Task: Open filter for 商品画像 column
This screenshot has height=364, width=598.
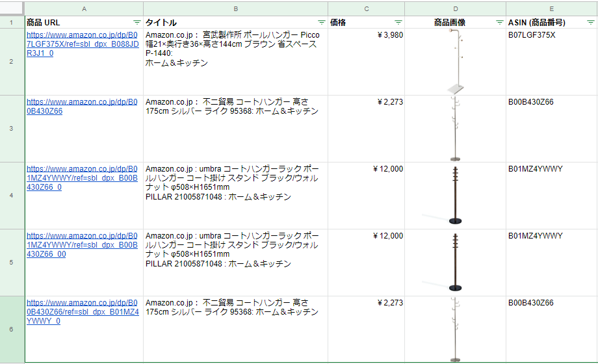Action: 500,23
